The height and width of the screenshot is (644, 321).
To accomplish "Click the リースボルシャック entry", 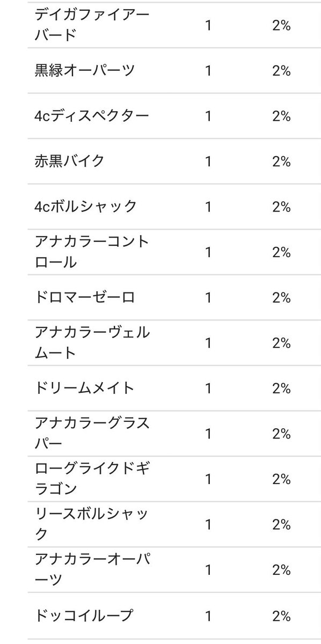I will tap(92, 524).
